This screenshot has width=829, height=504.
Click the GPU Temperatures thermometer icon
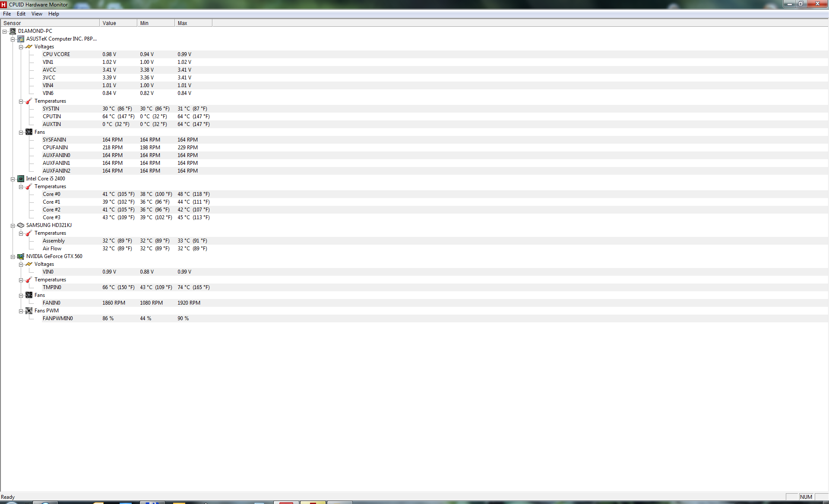coord(29,280)
